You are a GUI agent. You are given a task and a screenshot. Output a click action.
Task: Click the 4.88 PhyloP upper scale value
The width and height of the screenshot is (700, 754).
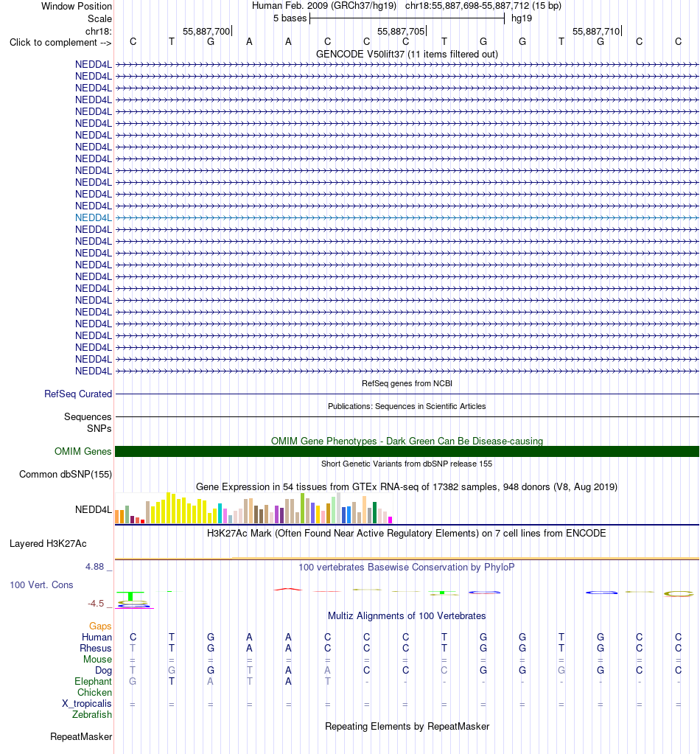95,567
